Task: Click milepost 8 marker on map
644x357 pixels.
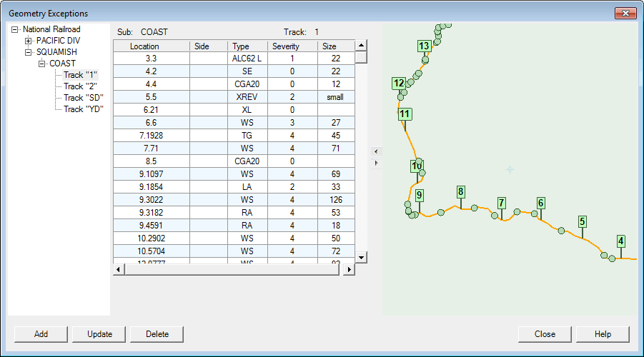Action: pos(461,191)
